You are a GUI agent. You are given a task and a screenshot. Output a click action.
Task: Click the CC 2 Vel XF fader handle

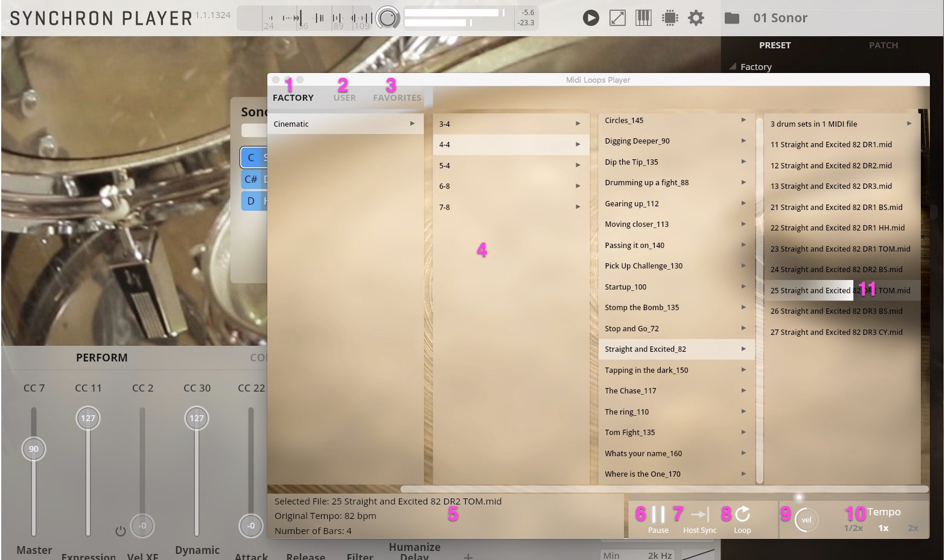(x=142, y=526)
